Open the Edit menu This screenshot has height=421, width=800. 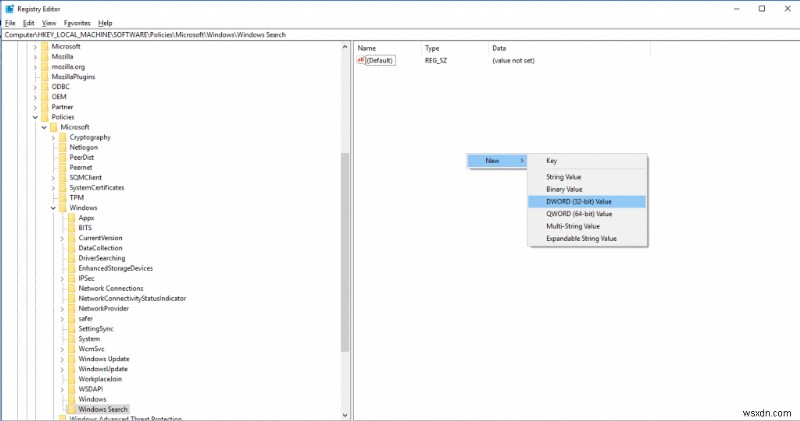point(29,23)
